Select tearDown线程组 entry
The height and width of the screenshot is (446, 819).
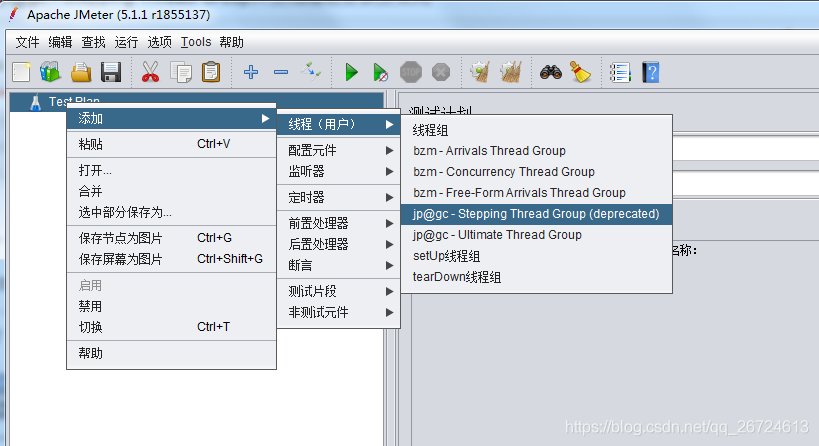[x=536, y=277]
